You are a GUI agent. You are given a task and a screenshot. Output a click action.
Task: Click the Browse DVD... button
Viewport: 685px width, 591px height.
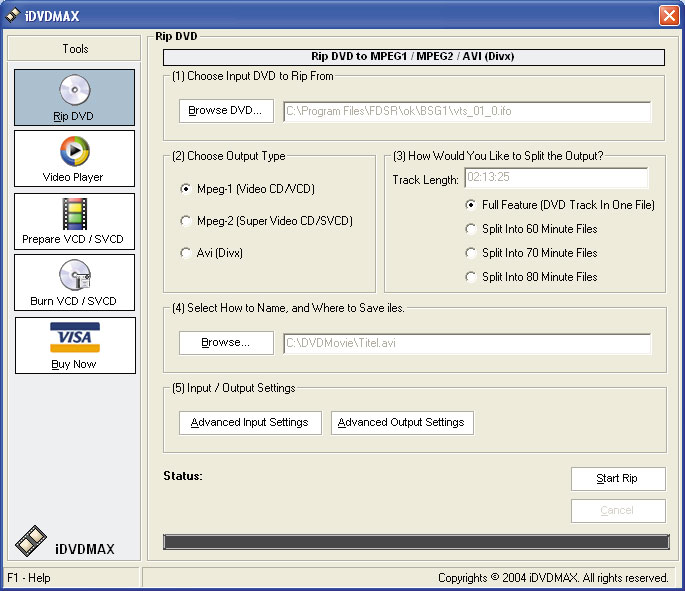(x=226, y=111)
